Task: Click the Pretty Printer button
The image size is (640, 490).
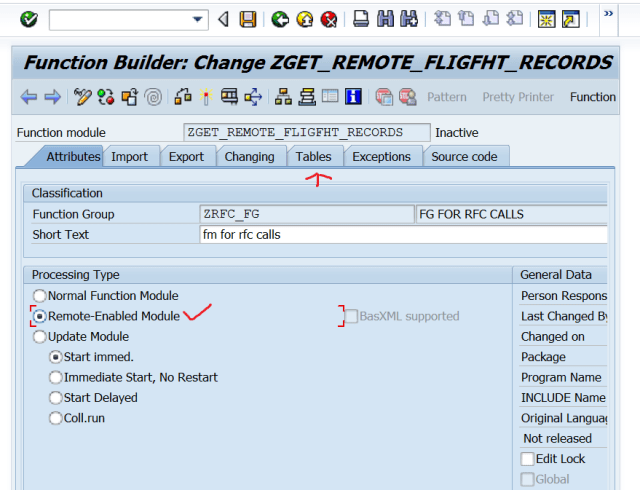Action: [518, 97]
